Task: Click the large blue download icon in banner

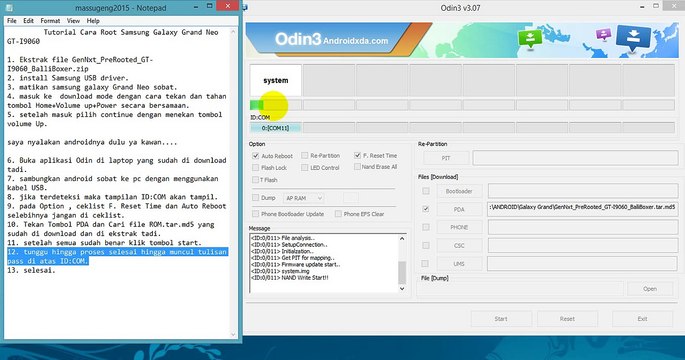Action: pyautogui.click(x=633, y=38)
